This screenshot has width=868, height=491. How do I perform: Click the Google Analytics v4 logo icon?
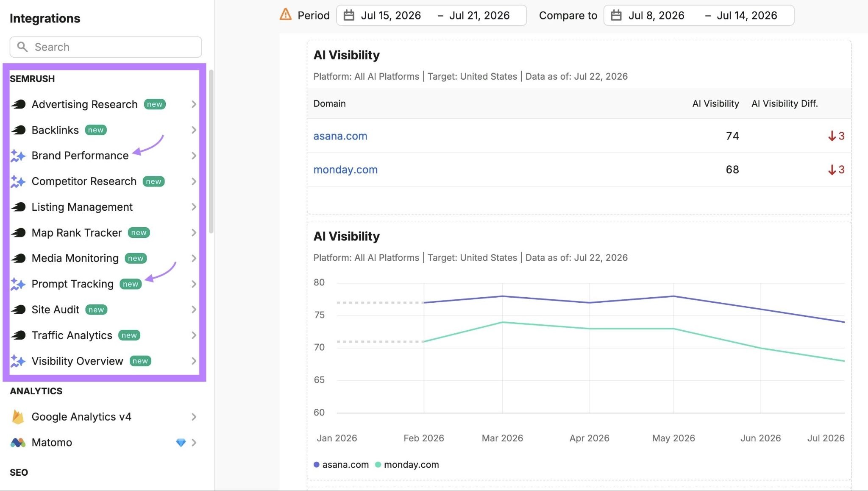click(18, 417)
